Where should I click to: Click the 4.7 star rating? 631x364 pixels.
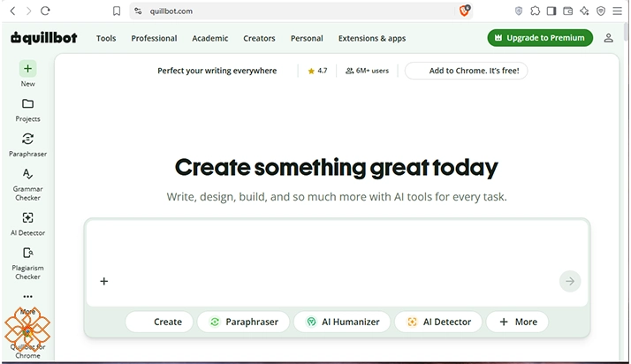(317, 71)
